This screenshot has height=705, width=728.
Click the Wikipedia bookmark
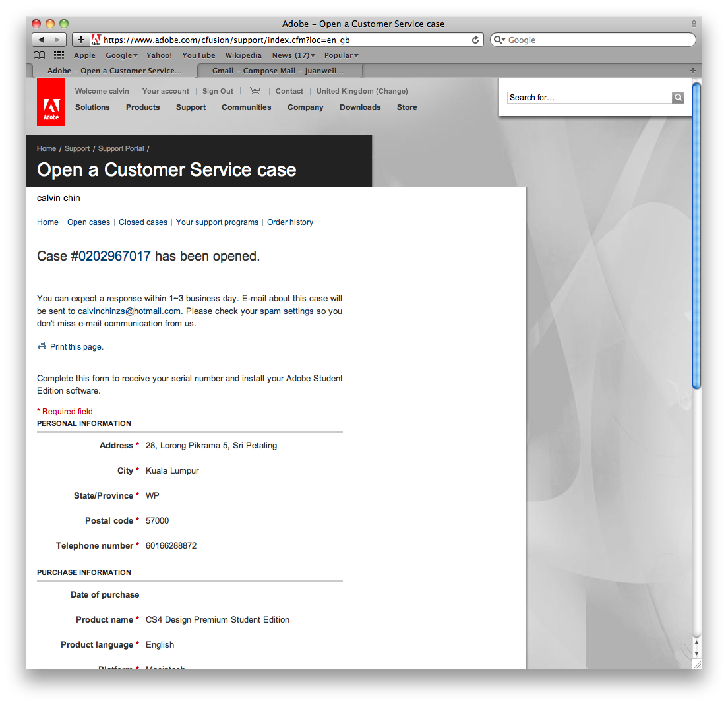point(243,55)
